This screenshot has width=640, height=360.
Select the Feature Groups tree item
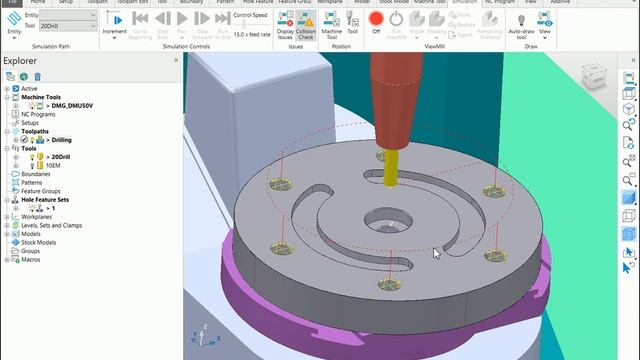(40, 191)
